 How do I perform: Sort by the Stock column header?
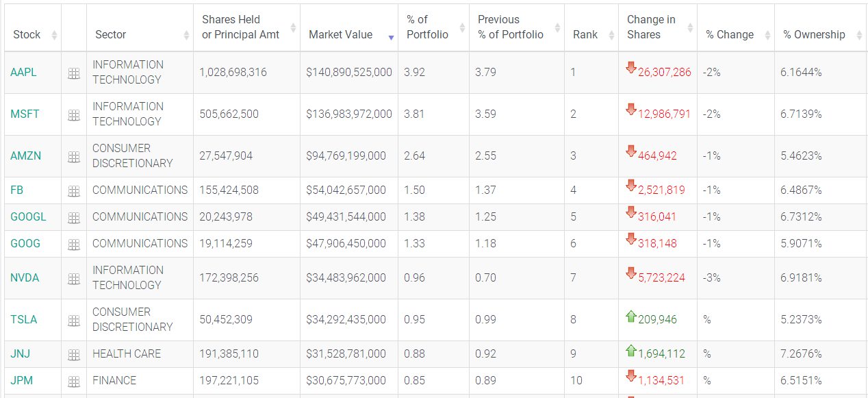[27, 35]
